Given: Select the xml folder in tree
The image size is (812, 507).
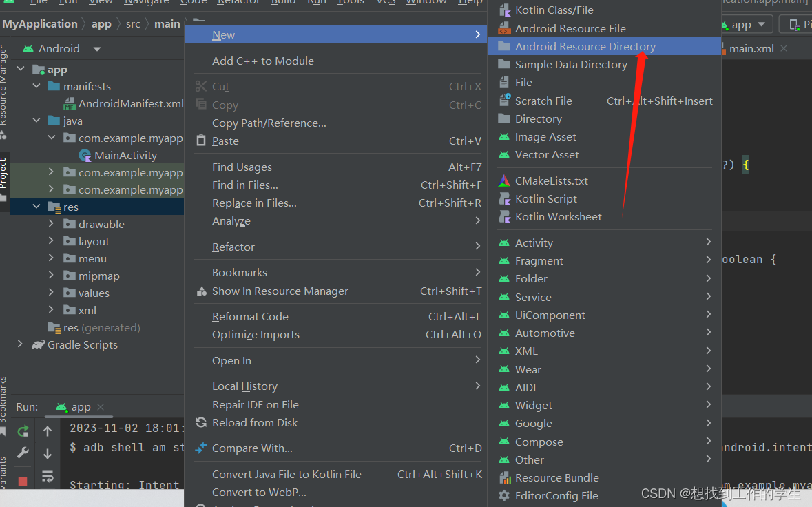Looking at the screenshot, I should point(87,310).
